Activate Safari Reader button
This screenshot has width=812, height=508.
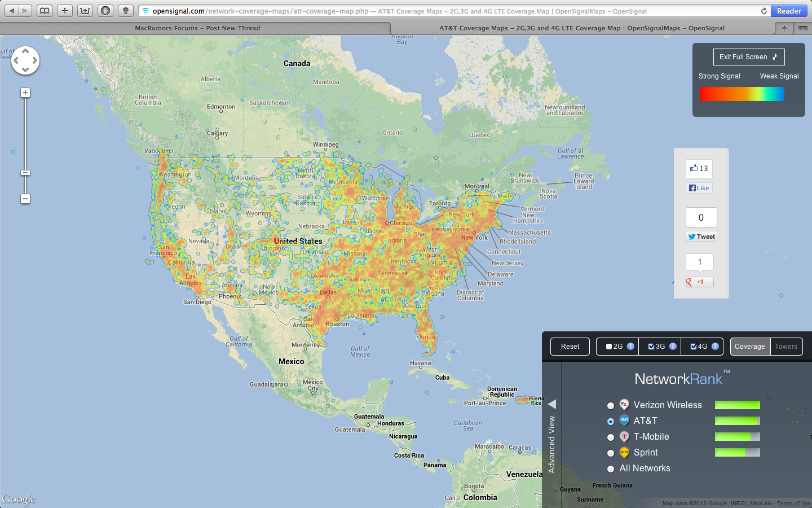(x=789, y=11)
